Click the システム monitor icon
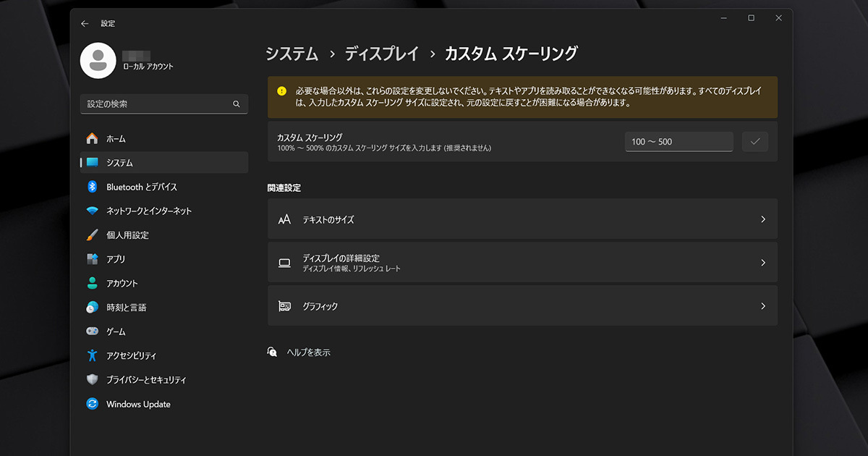This screenshot has height=456, width=868. click(92, 163)
